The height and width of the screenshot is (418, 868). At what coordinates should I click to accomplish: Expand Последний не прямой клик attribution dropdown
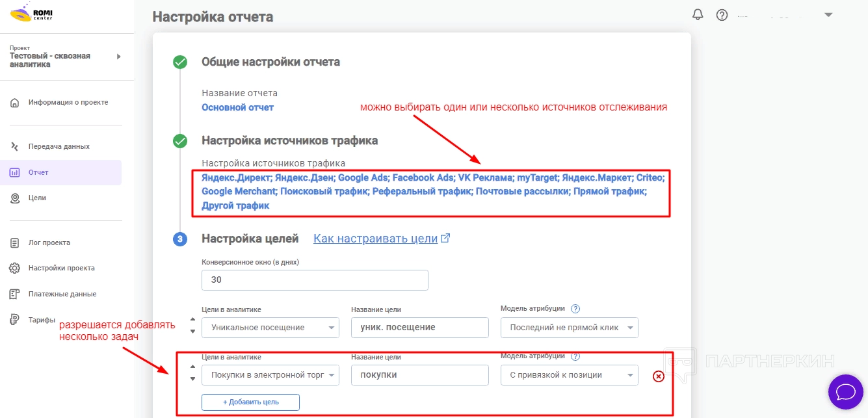tap(569, 328)
